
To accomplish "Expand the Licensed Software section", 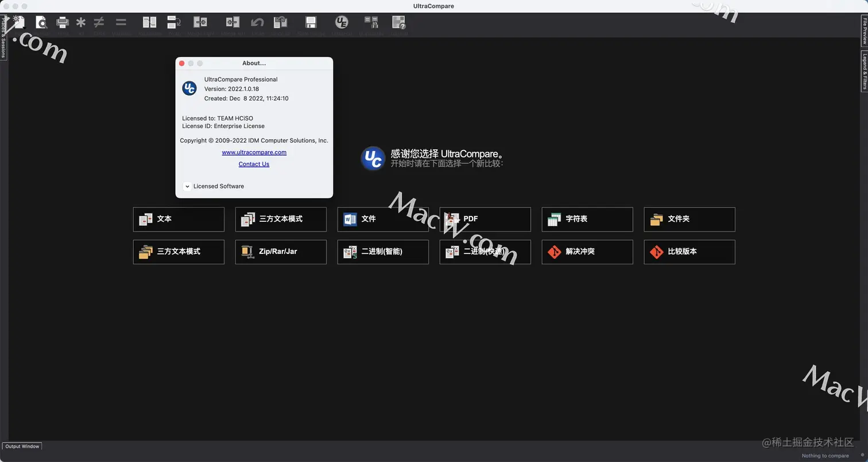I will pos(187,186).
